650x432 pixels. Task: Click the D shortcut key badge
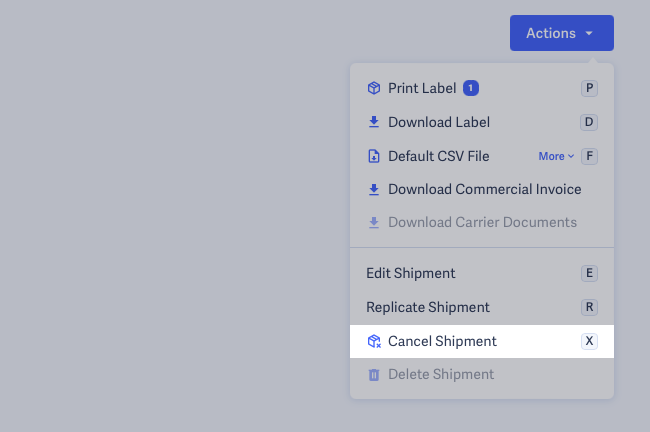[x=589, y=122]
